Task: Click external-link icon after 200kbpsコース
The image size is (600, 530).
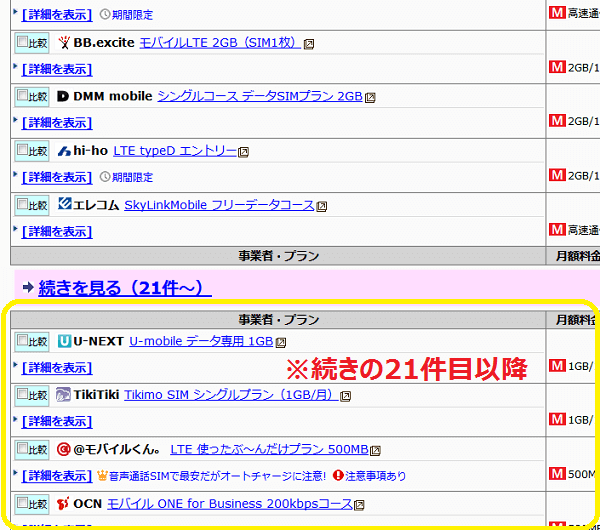Action: coord(359,505)
